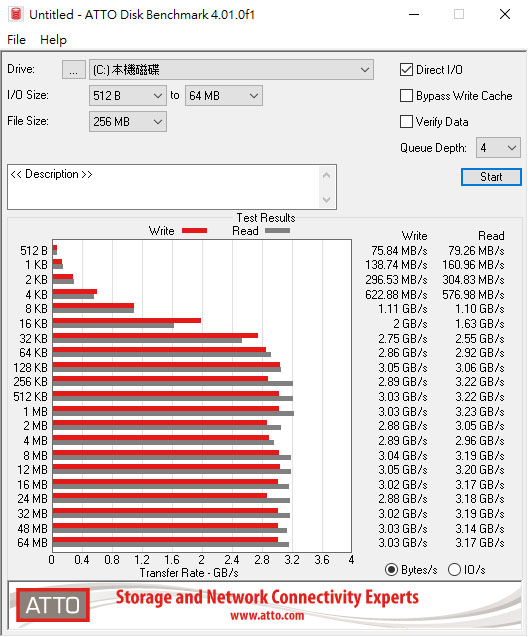528x637 pixels.
Task: Click the ATTO logo in the banner
Action: pyautogui.click(x=53, y=605)
